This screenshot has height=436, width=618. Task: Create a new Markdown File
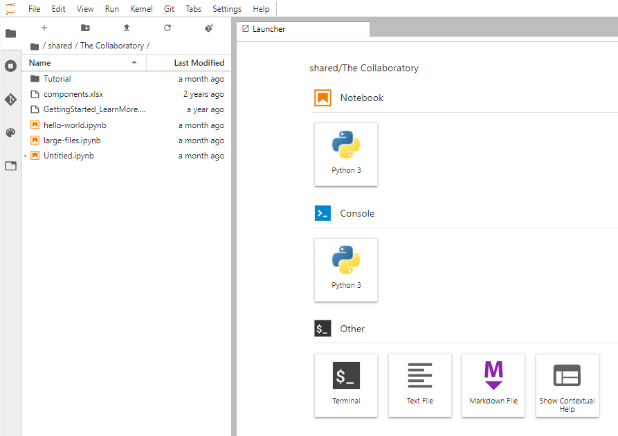point(493,384)
